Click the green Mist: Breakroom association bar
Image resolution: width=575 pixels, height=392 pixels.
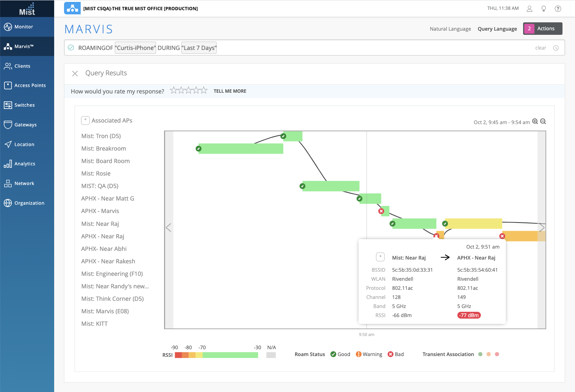(241, 149)
